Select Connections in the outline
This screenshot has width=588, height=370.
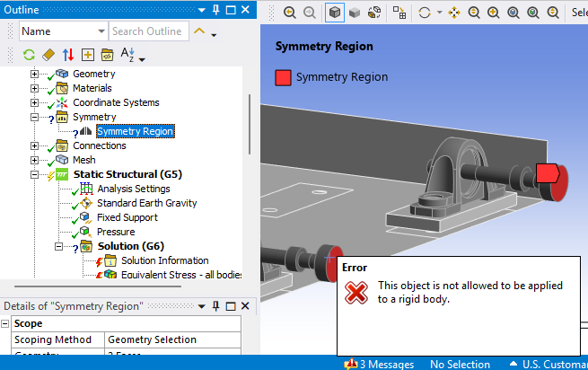click(100, 145)
